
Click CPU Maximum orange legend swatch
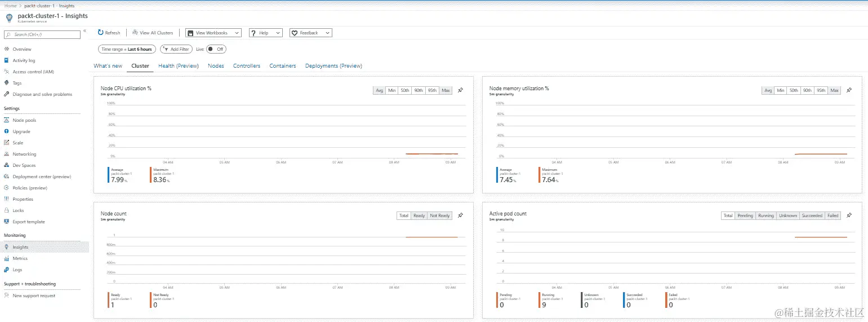click(x=151, y=175)
